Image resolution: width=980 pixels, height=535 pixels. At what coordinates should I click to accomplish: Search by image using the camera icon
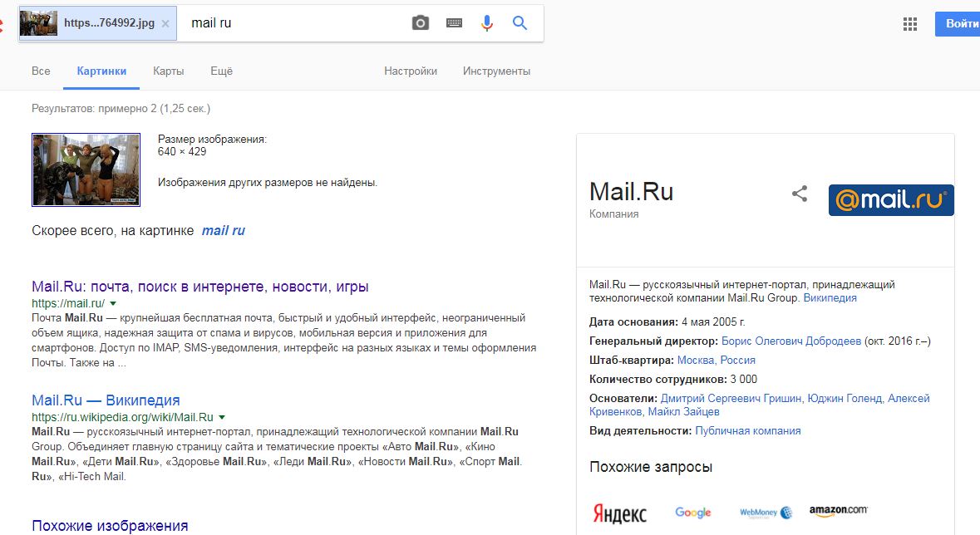tap(421, 23)
